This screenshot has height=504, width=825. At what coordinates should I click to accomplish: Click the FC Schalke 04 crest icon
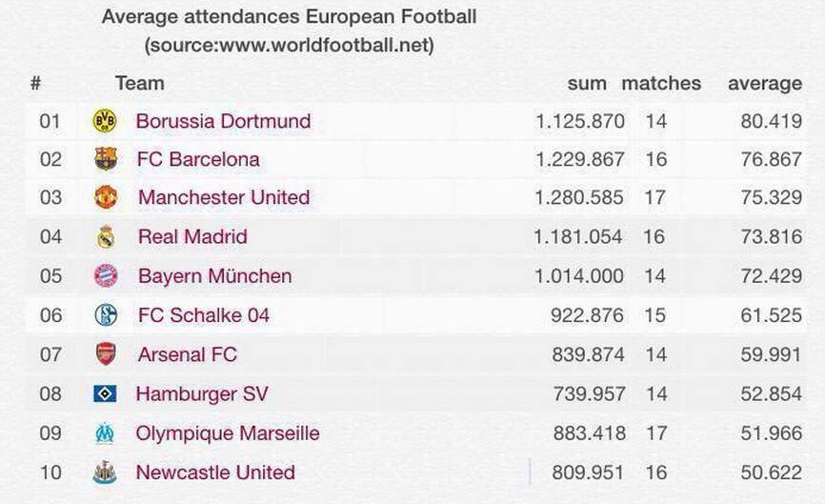pos(106,315)
